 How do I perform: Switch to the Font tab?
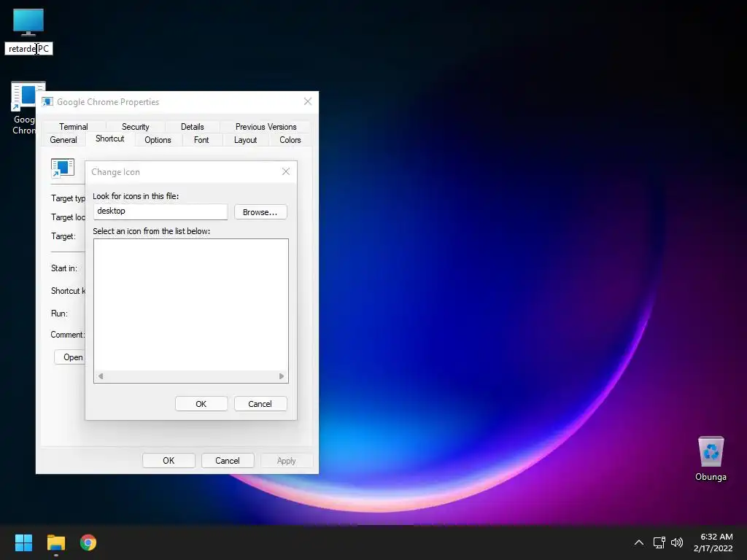(x=201, y=140)
